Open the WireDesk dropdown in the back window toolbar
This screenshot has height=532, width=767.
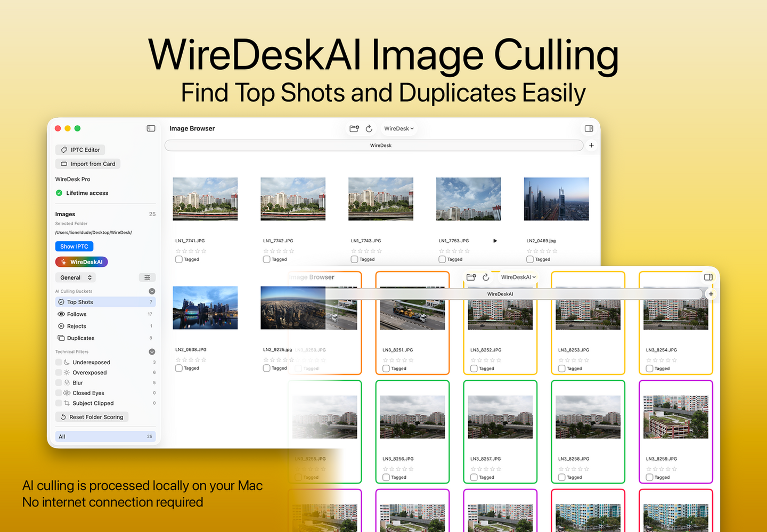[x=399, y=128]
